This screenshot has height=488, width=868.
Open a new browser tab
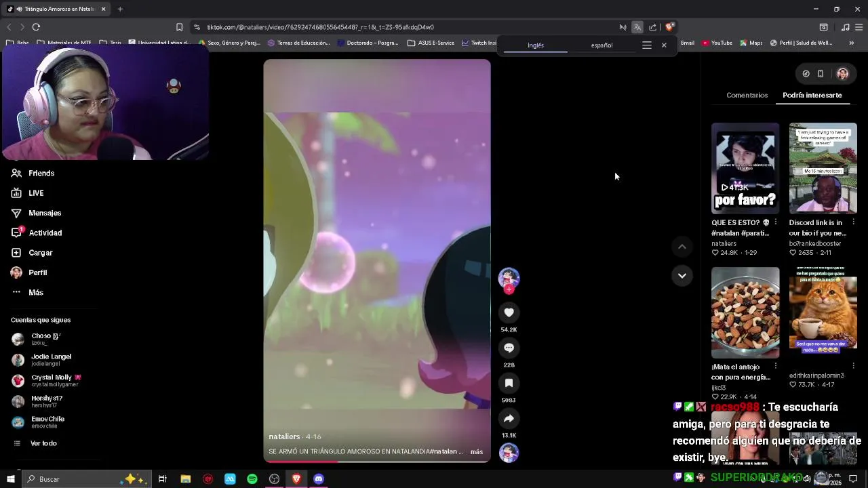point(120,9)
